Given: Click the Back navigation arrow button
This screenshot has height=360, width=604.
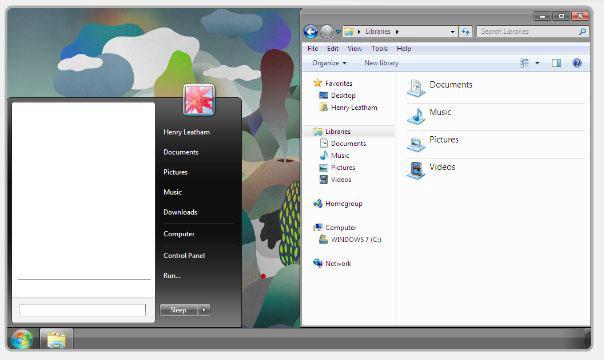Looking at the screenshot, I should [x=310, y=32].
